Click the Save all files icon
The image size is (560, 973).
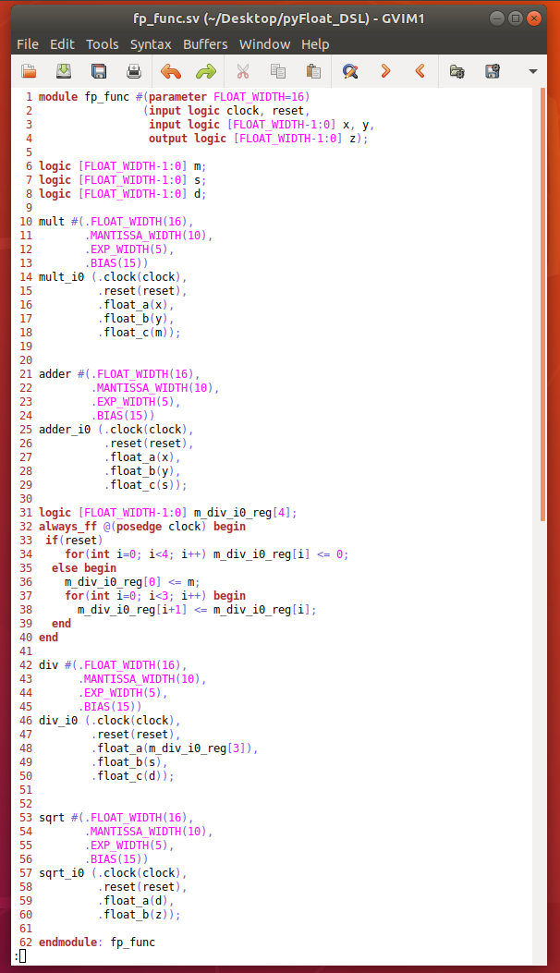(99, 71)
